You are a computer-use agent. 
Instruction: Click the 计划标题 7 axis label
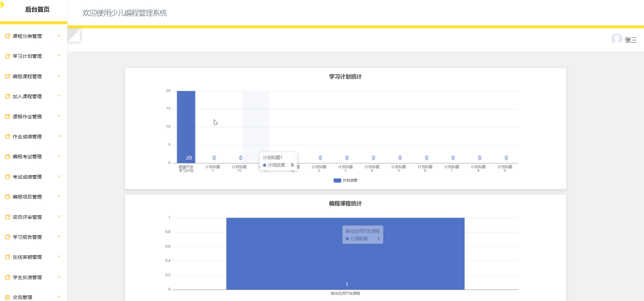452,169
